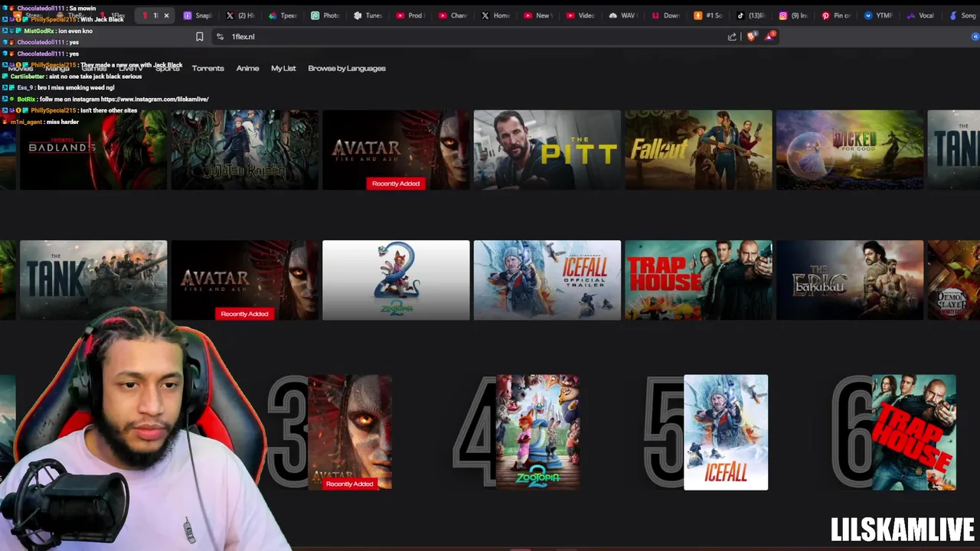Viewport: 980px width, 551px height.
Task: Open the Brave Rewards triangle icon
Action: (771, 36)
